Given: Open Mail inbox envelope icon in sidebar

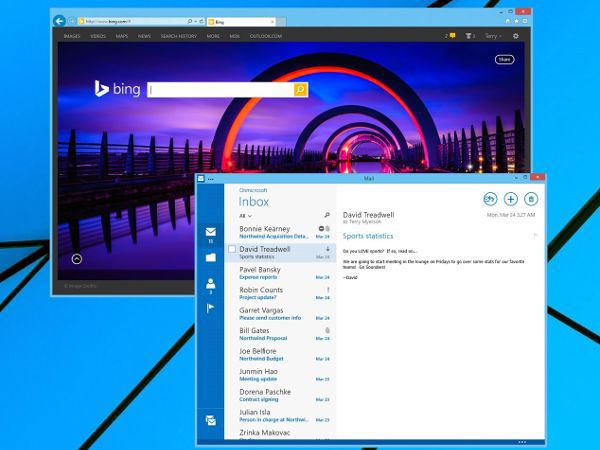Looking at the screenshot, I should [210, 232].
